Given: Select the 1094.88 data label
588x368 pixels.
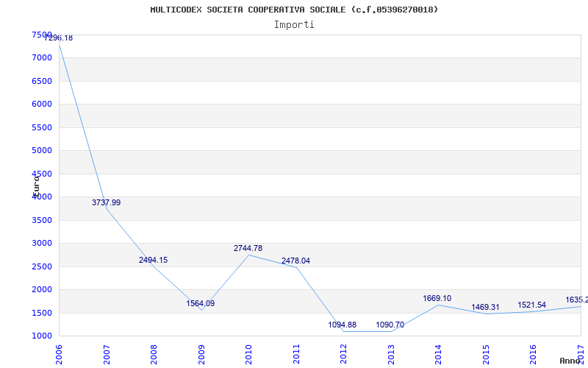Looking at the screenshot, I should click(x=342, y=325).
